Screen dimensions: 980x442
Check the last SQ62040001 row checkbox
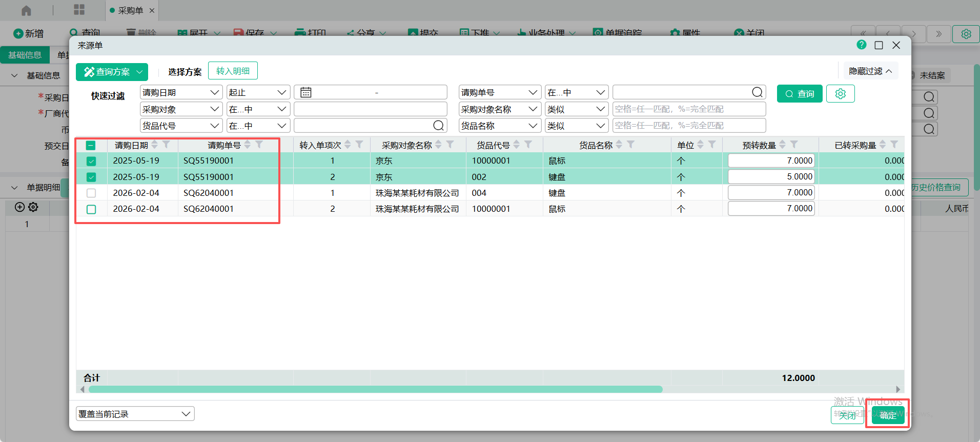(x=91, y=209)
